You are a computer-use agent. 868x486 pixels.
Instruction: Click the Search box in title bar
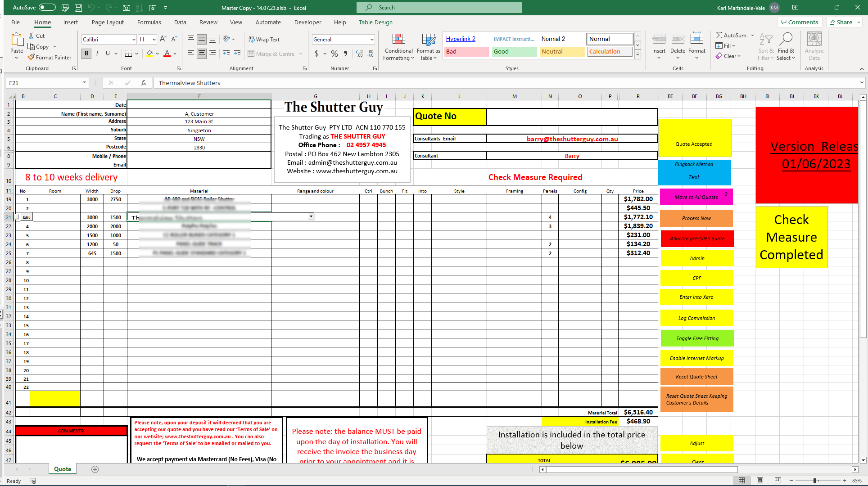click(x=439, y=8)
